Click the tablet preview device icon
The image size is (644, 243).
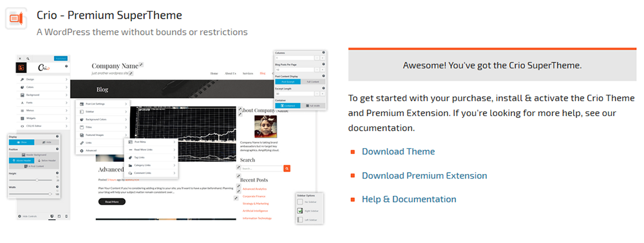[59, 216]
